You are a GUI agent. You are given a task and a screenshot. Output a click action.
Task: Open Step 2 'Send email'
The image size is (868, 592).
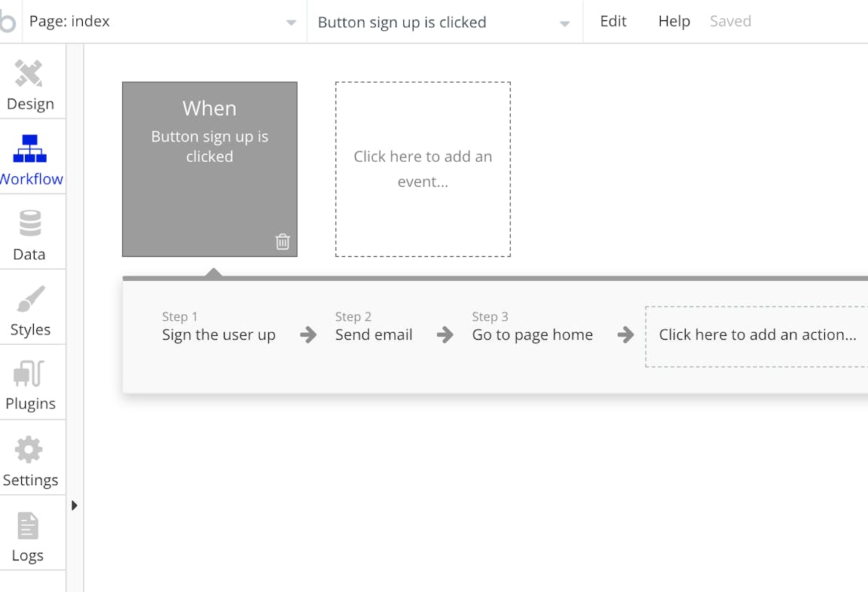coord(374,334)
